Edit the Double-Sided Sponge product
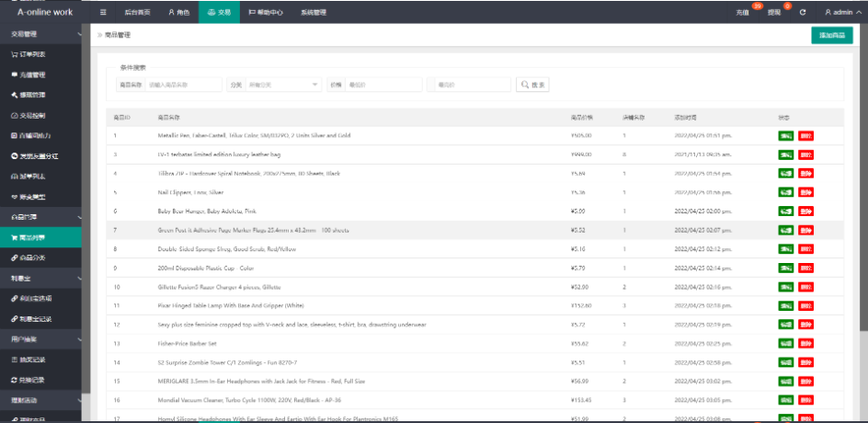Viewport: 868px width, 423px height. 785,249
